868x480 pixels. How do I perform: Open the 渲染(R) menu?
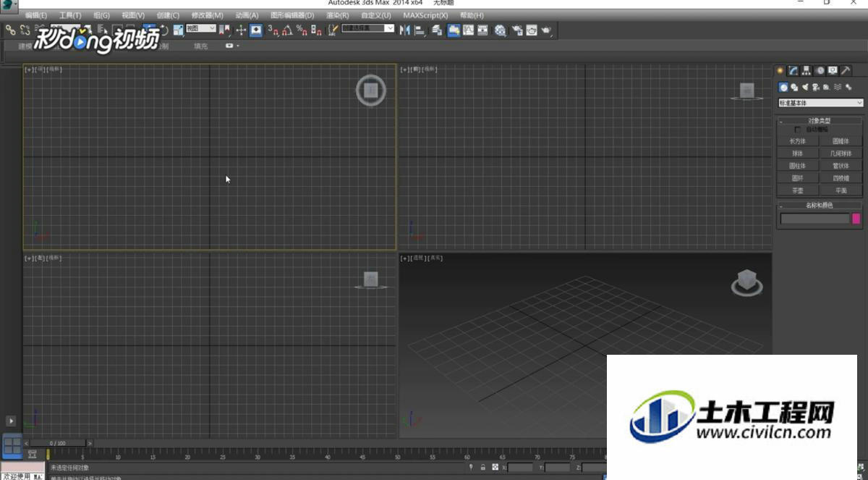(x=338, y=15)
